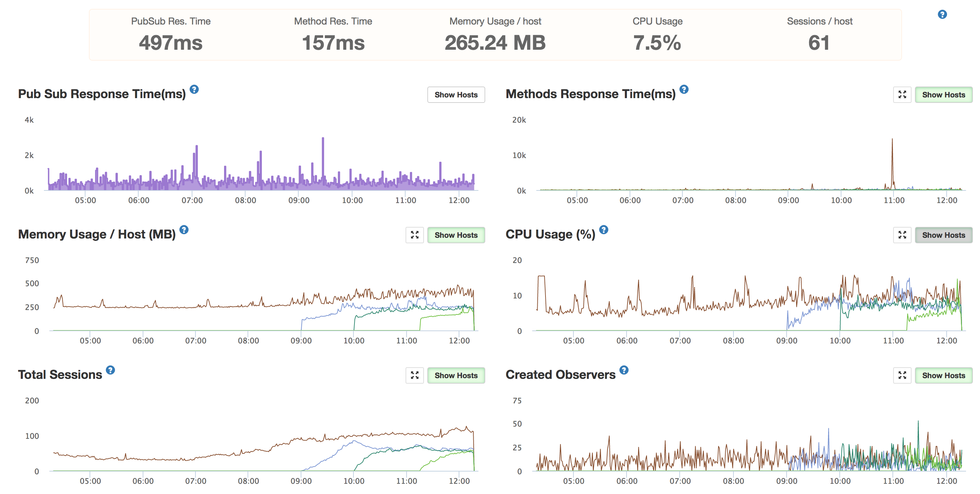Click the 20k label on Methods Response axis

pos(519,120)
